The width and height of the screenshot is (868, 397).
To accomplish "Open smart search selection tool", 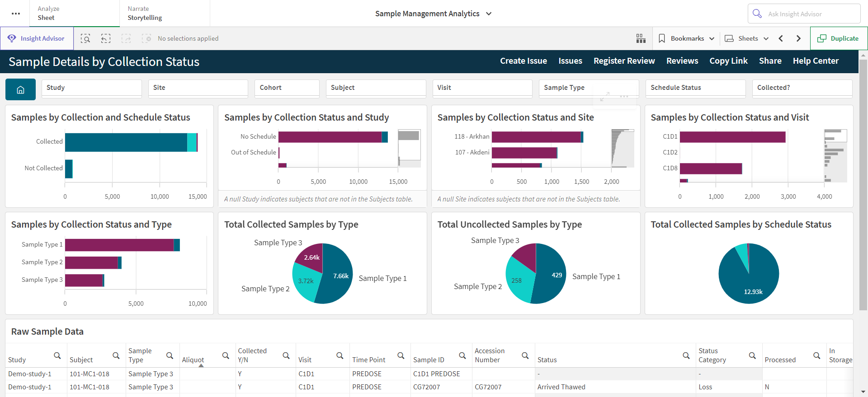I will (x=85, y=38).
